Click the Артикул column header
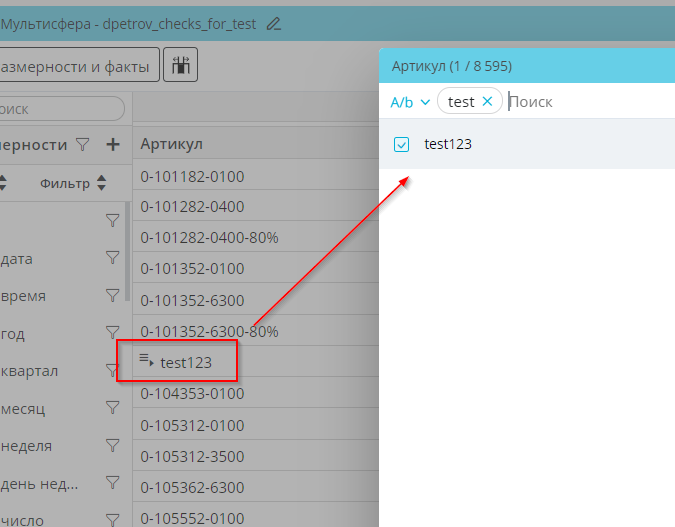Image resolution: width=675 pixels, height=527 pixels. point(172,145)
